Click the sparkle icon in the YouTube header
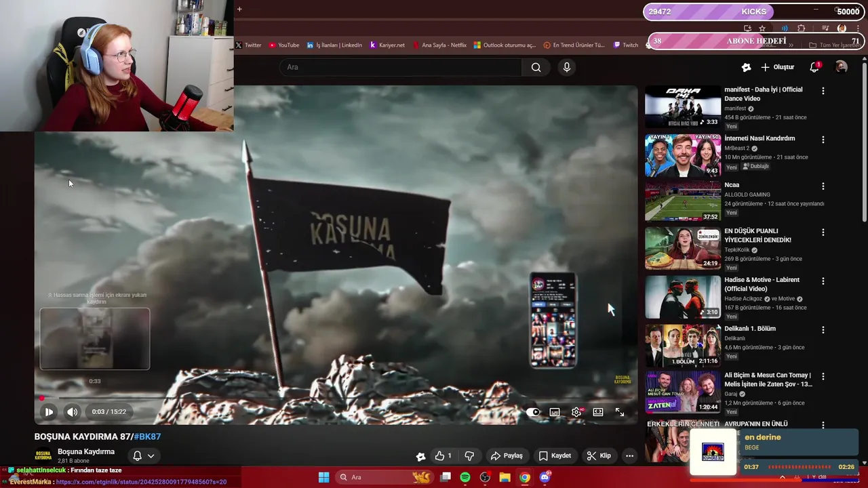 click(x=746, y=67)
